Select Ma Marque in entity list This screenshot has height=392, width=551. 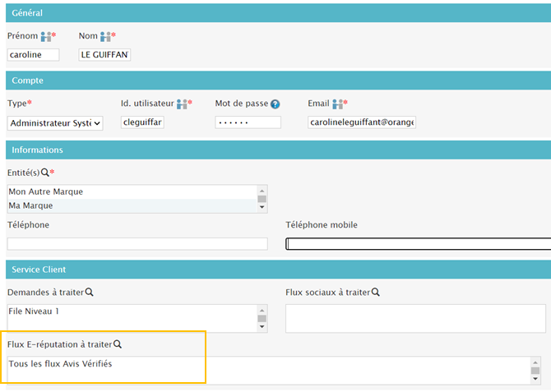pyautogui.click(x=30, y=205)
